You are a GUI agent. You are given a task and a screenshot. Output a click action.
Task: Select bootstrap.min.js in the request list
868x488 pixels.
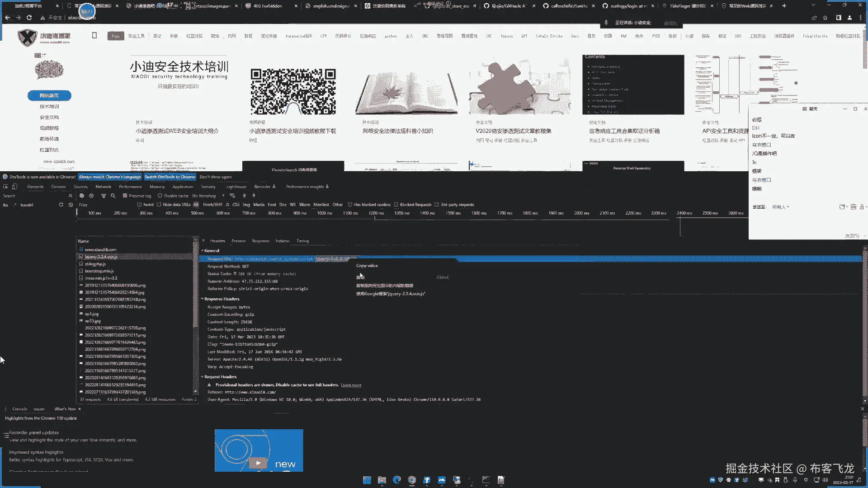coord(99,271)
